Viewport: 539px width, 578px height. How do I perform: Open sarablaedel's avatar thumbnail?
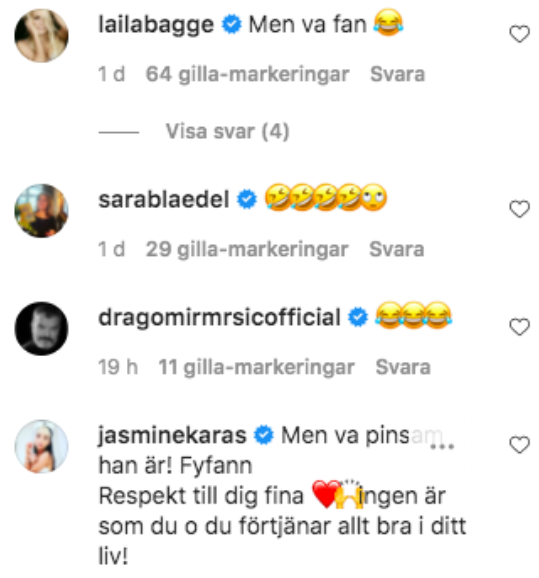coord(41,210)
